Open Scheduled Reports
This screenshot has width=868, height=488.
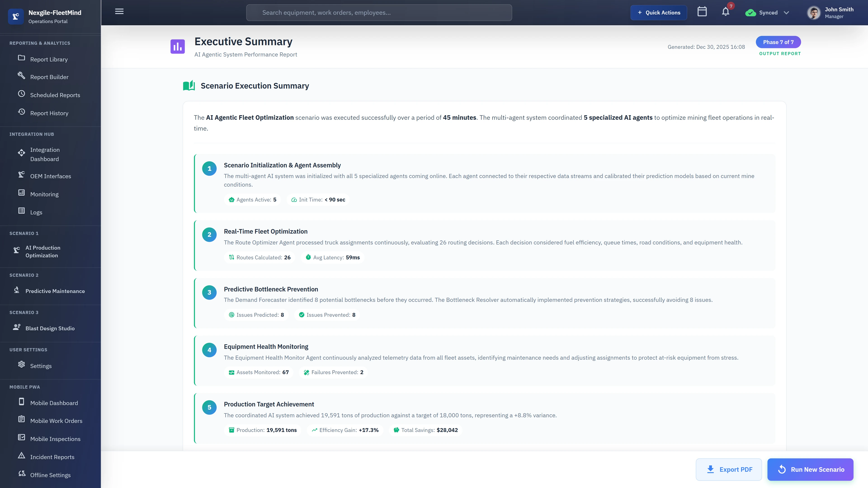[54, 95]
